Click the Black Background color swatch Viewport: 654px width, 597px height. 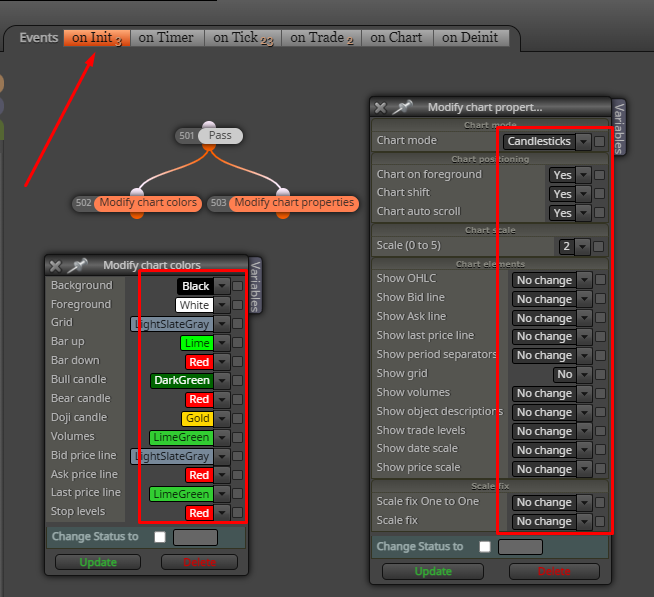pyautogui.click(x=195, y=286)
